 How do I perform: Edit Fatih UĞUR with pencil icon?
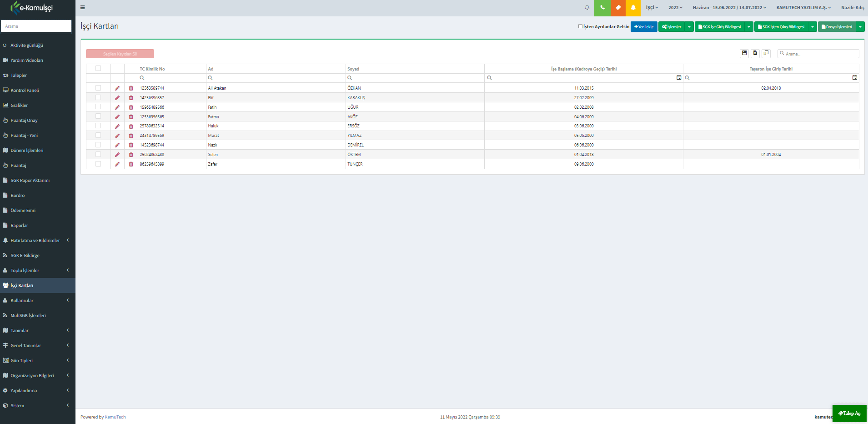click(117, 107)
